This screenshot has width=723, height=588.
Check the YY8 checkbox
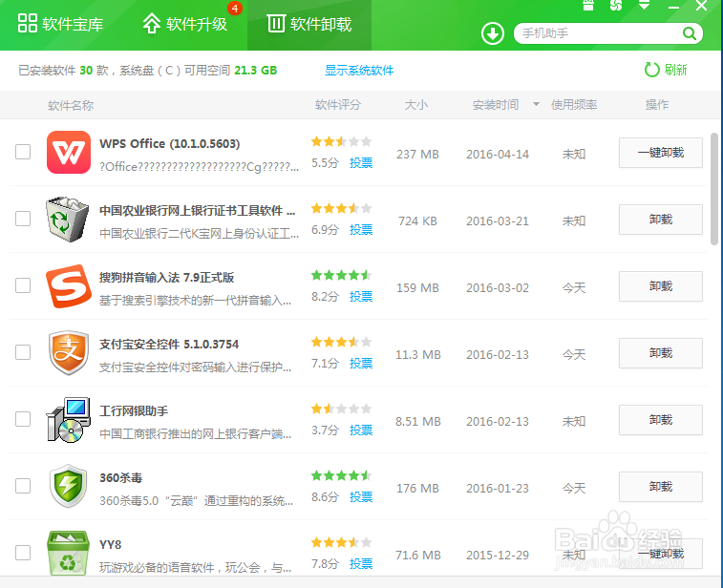(x=23, y=553)
